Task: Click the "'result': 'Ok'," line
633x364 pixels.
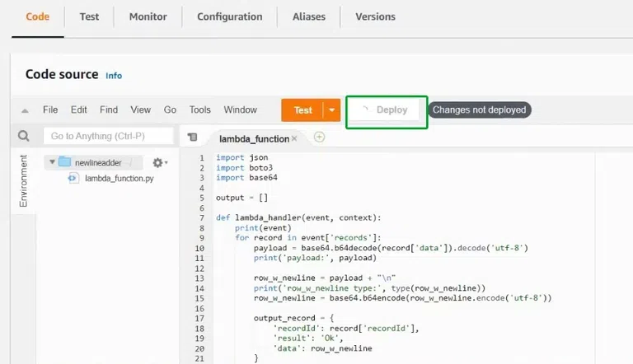Action: (308, 338)
